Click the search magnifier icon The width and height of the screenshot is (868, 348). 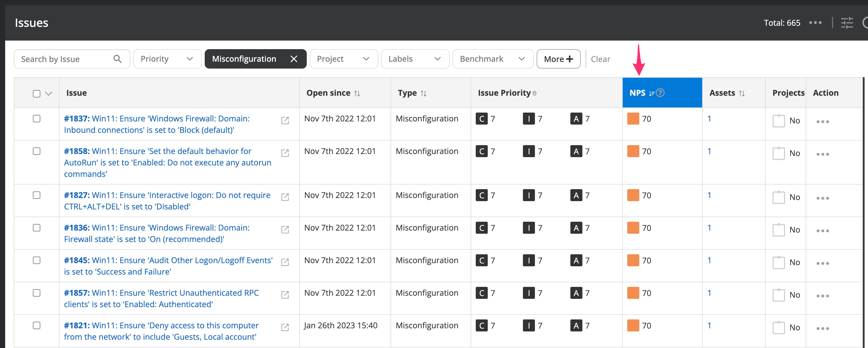[117, 59]
